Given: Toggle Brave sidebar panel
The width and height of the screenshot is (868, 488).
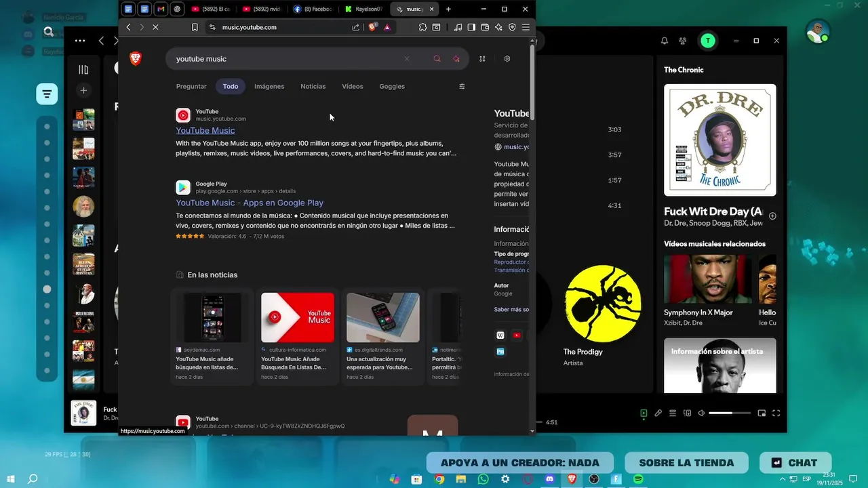Looking at the screenshot, I should click(x=471, y=27).
